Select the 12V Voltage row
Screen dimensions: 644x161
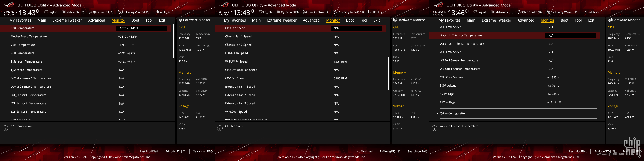click(x=515, y=102)
